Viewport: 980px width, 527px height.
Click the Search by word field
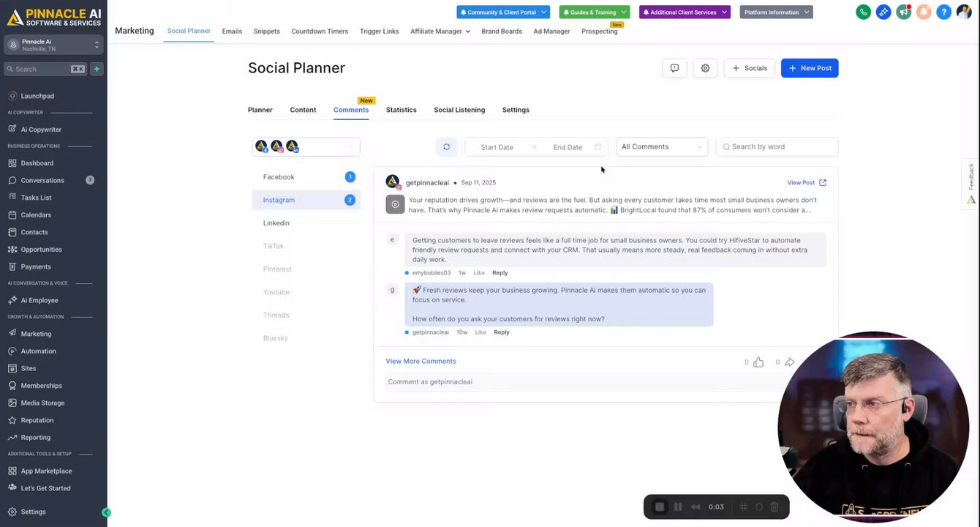pyautogui.click(x=777, y=147)
